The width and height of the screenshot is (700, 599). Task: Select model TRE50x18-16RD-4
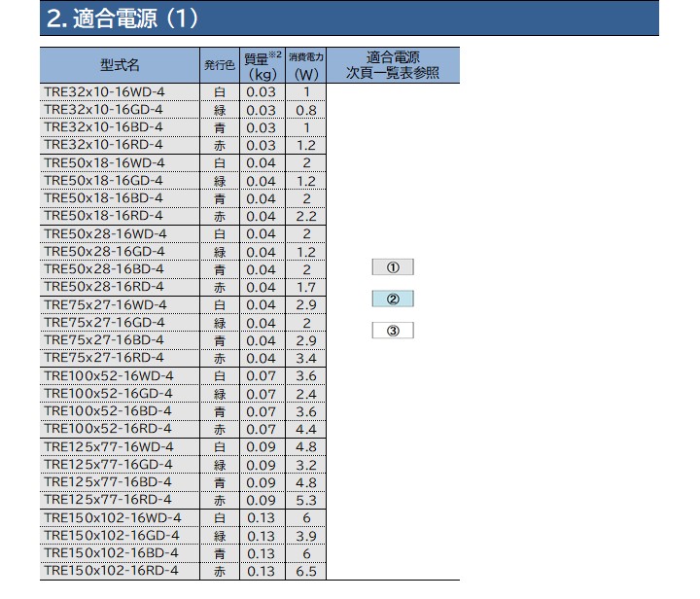click(104, 216)
